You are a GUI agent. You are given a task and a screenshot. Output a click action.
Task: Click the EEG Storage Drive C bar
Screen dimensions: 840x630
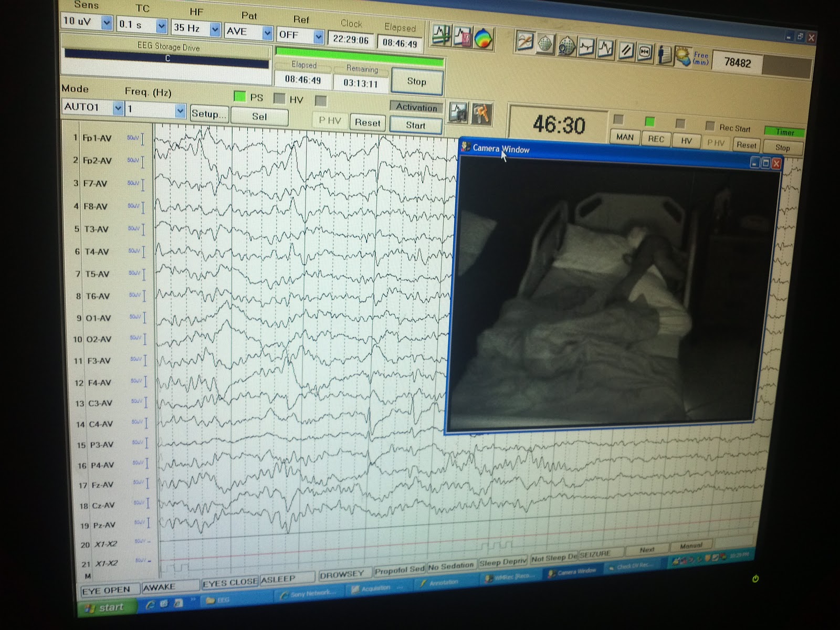[x=167, y=58]
